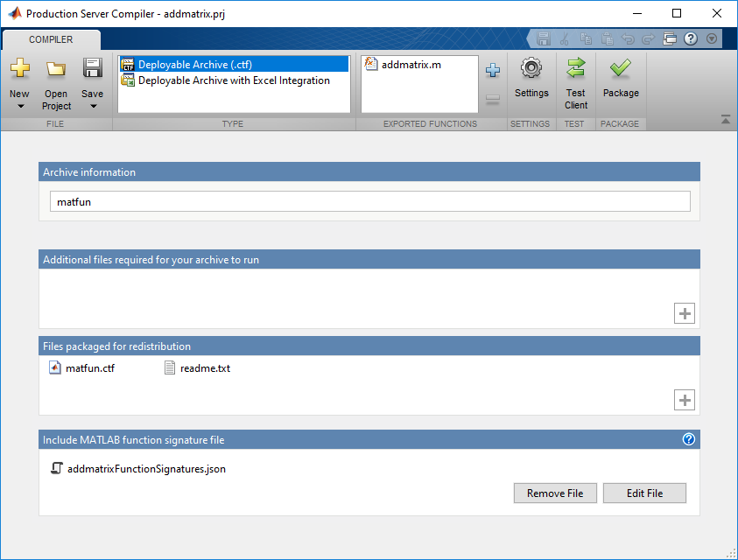Select Deployable Archive with Excel Integration
Viewport: 738px width, 560px height.
click(x=233, y=80)
